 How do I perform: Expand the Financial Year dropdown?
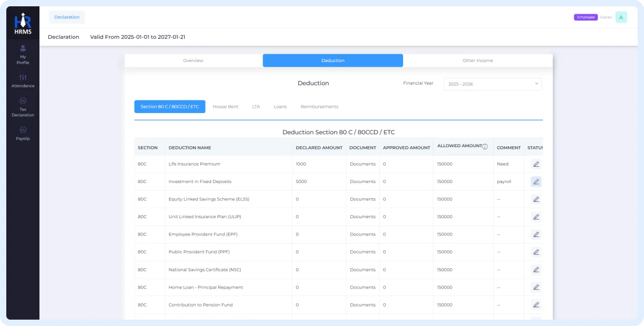point(492,84)
